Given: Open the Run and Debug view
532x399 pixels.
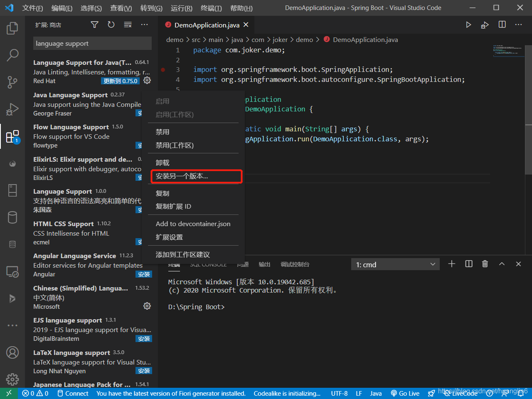Looking at the screenshot, I should coord(12,109).
